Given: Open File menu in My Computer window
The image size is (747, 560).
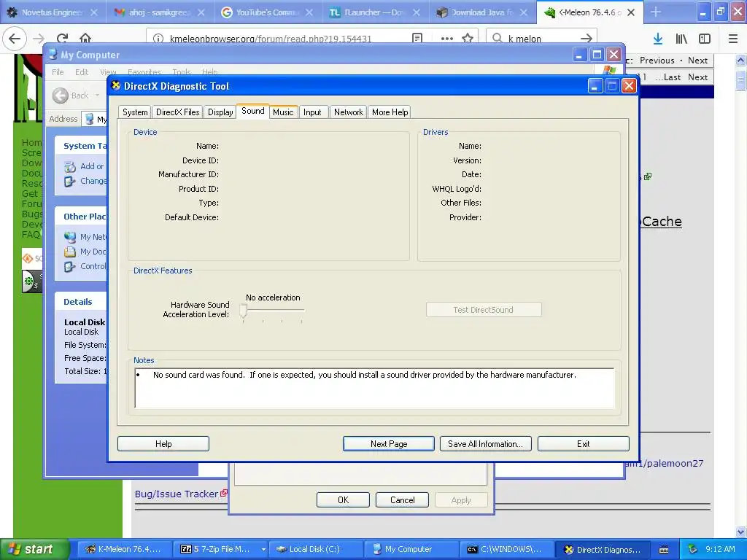Looking at the screenshot, I should [x=58, y=72].
